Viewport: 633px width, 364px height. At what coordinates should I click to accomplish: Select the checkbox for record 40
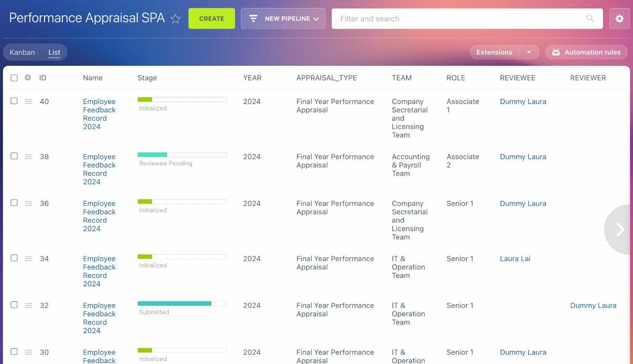14,101
